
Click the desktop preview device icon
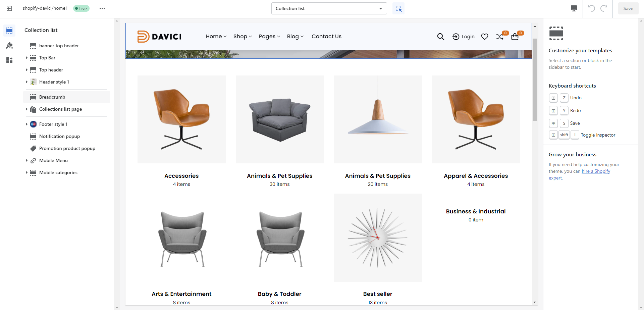574,8
